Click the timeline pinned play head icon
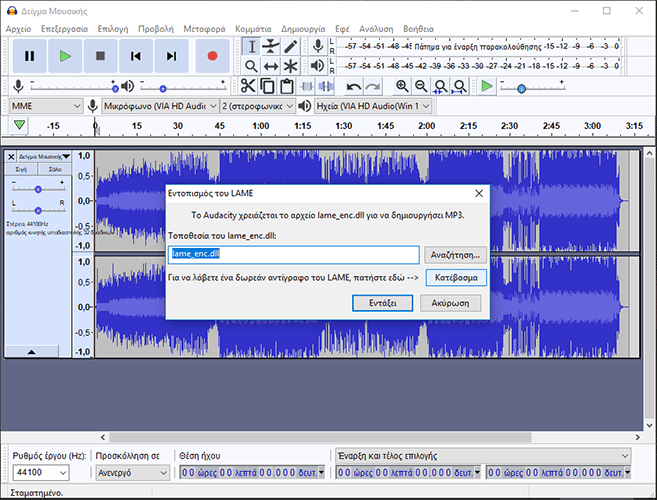This screenshot has width=657, height=500. pyautogui.click(x=19, y=125)
